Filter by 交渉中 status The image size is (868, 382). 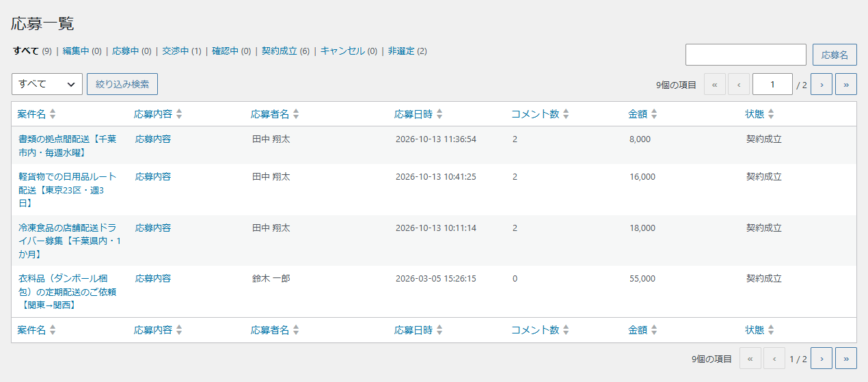click(x=181, y=51)
